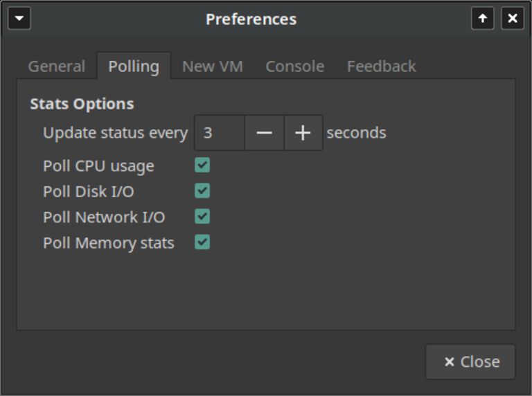This screenshot has height=396, width=532.
Task: Increase the update interval with the plus button
Action: point(303,132)
